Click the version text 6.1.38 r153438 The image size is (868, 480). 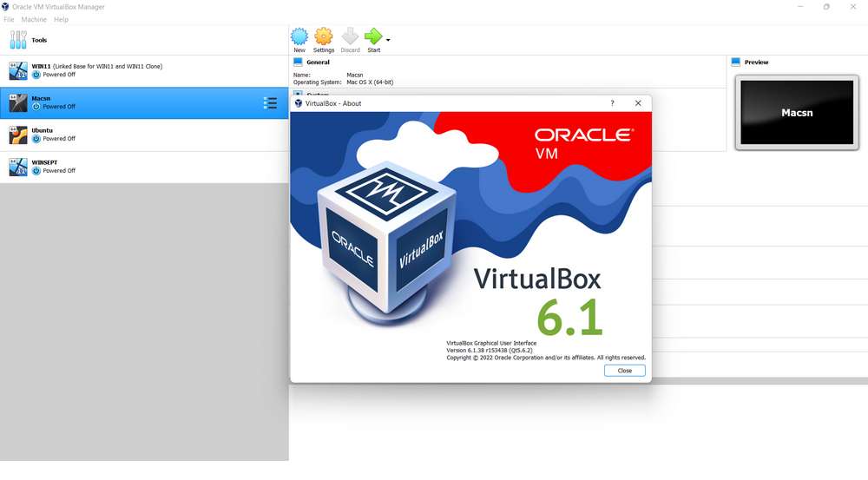488,351
